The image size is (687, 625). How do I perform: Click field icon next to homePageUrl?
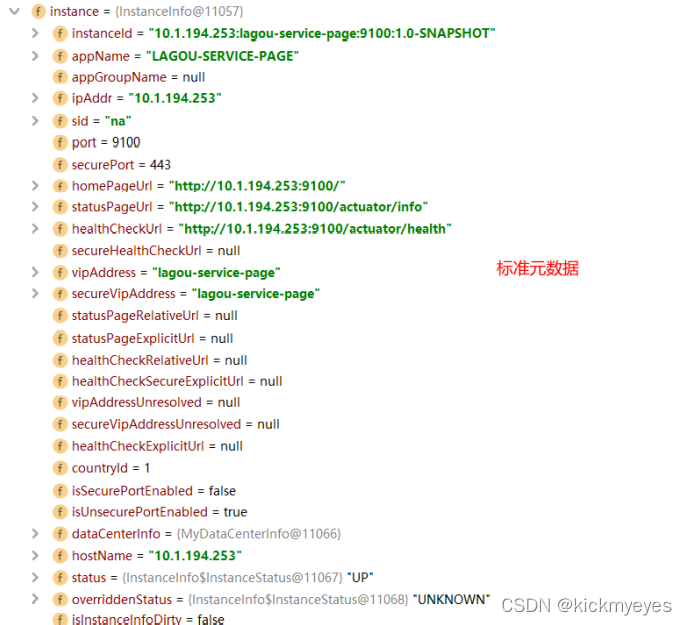coord(60,186)
